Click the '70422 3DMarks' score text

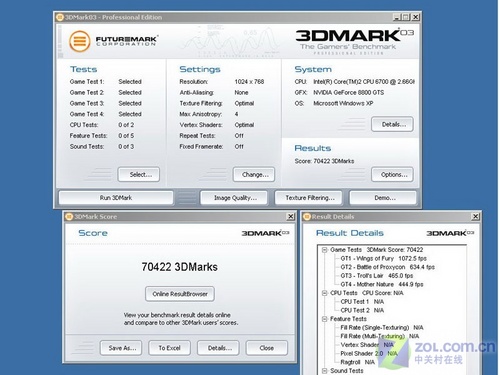tap(179, 267)
